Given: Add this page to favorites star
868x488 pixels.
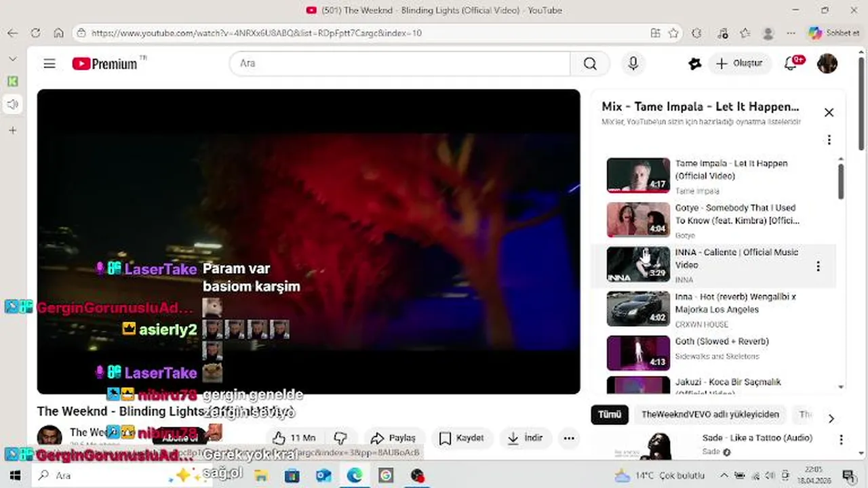Looking at the screenshot, I should pyautogui.click(x=673, y=33).
